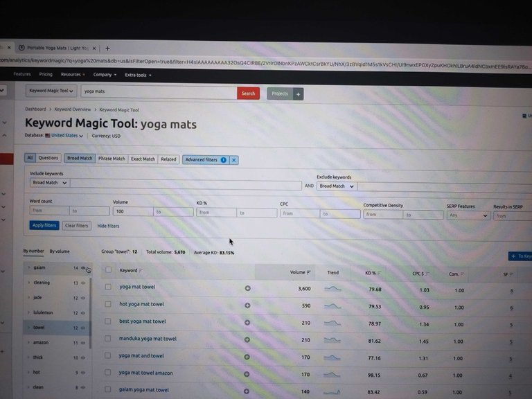Open Exclude keywords Broad Match dropdown

pos(337,186)
